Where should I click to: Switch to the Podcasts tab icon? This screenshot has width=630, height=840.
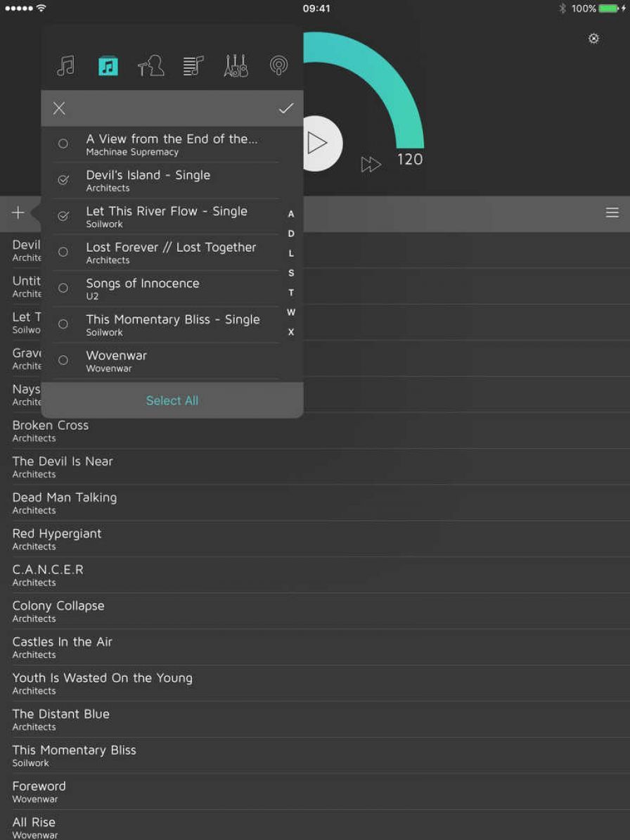coord(278,66)
